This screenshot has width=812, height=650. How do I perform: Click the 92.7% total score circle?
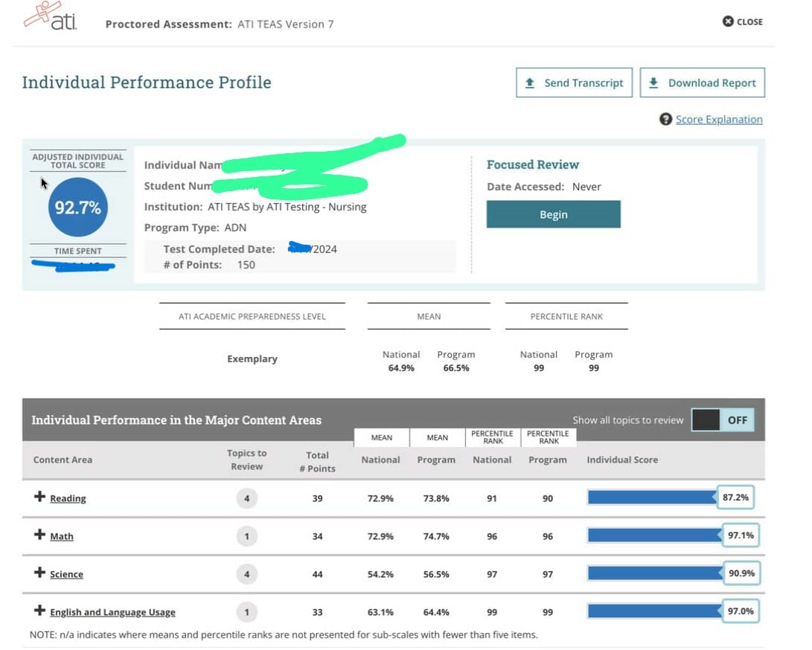click(x=78, y=207)
